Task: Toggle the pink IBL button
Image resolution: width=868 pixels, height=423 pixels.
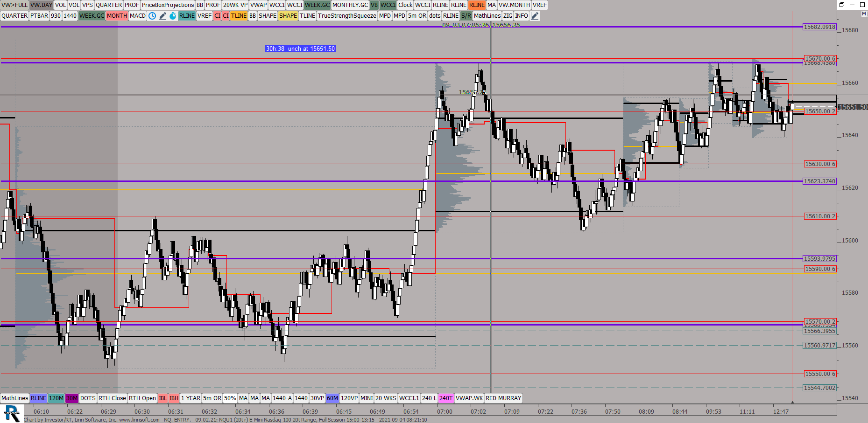Action: coord(162,398)
